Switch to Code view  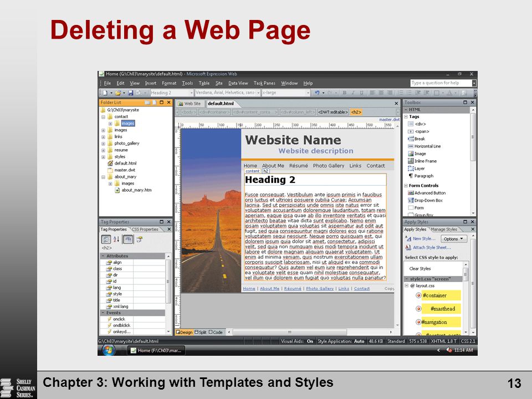pos(216,332)
